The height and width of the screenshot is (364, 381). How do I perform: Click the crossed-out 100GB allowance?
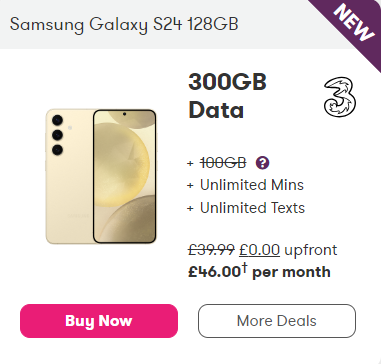tap(223, 163)
